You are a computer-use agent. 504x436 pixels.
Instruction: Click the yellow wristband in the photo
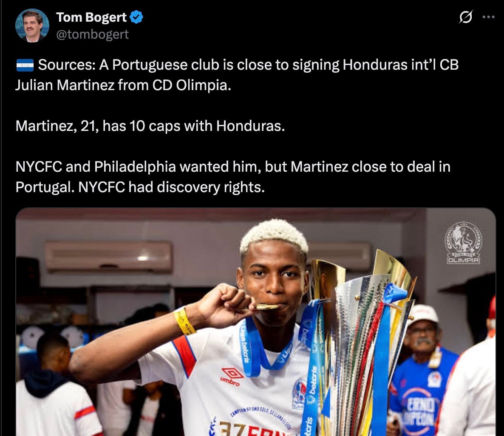pyautogui.click(x=184, y=321)
